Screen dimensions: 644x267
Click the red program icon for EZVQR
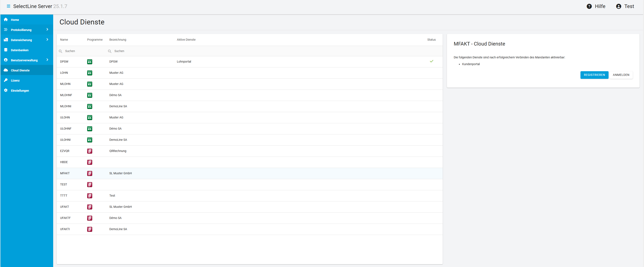[89, 151]
